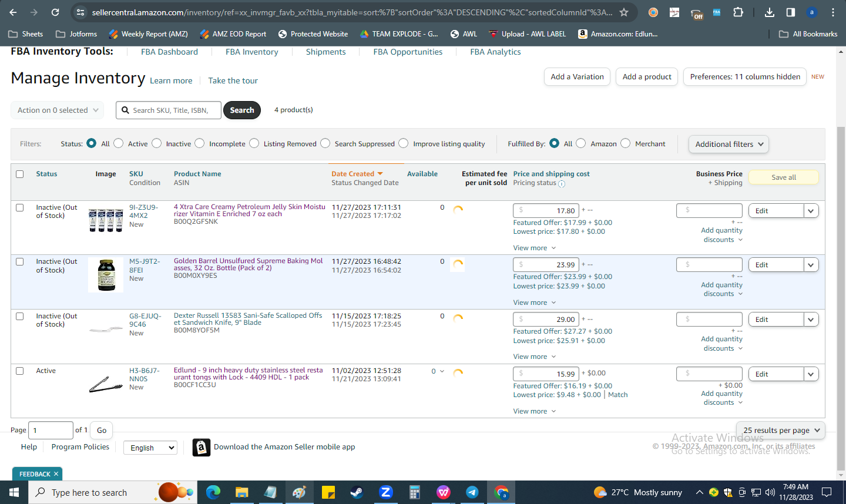The image size is (846, 504).
Task: Open Steam from the taskbar
Action: [357, 492]
